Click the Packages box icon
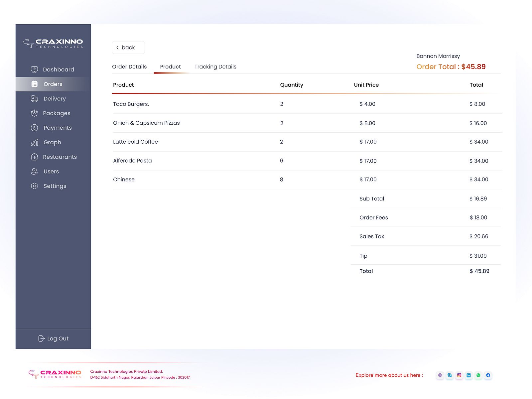The width and height of the screenshot is (532, 399). pos(34,113)
